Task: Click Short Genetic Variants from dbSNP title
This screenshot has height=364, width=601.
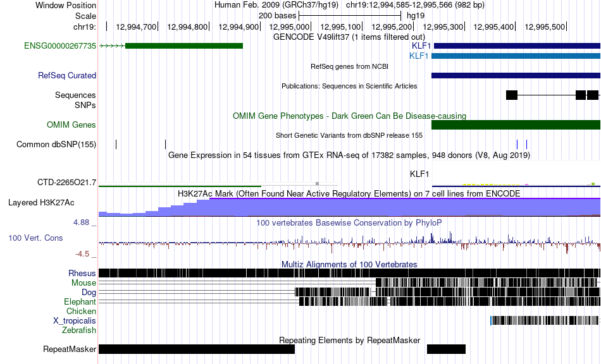Action: 349,135
